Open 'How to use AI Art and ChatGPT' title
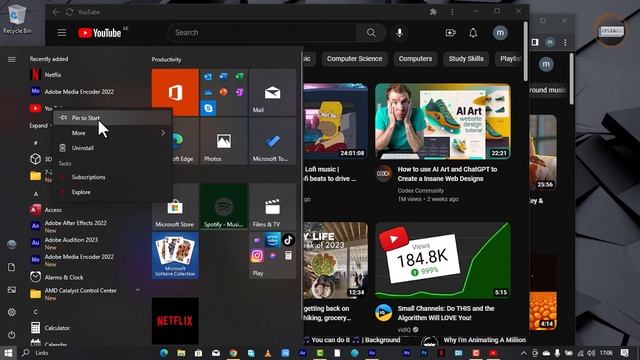640x360 pixels. 447,174
